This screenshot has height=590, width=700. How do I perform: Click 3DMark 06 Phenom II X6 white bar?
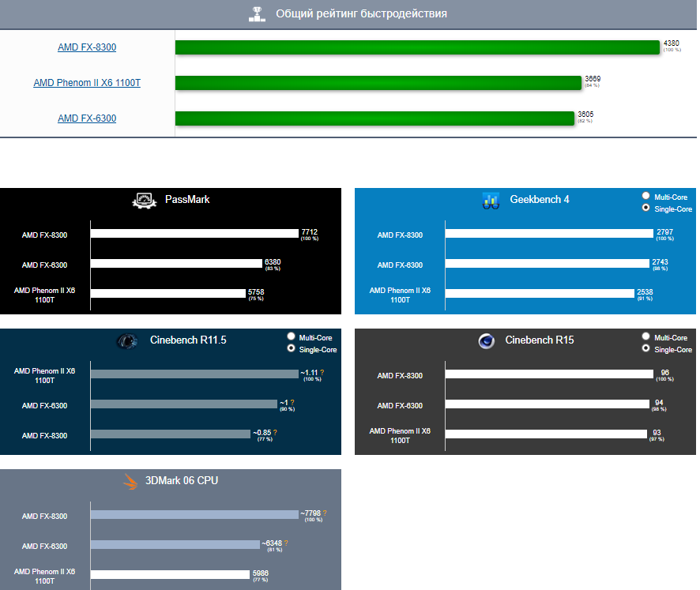click(x=170, y=574)
